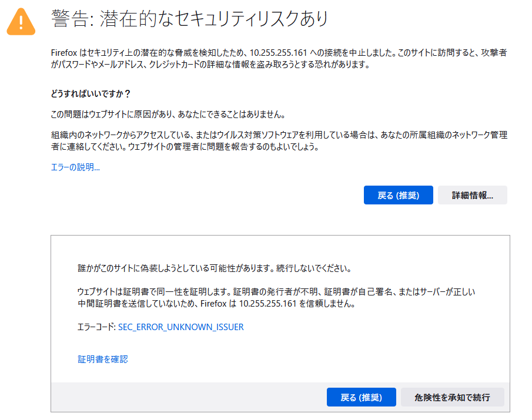The image size is (532, 420).
Task: Click the orange warning triangle icon
Action: pyautogui.click(x=21, y=22)
